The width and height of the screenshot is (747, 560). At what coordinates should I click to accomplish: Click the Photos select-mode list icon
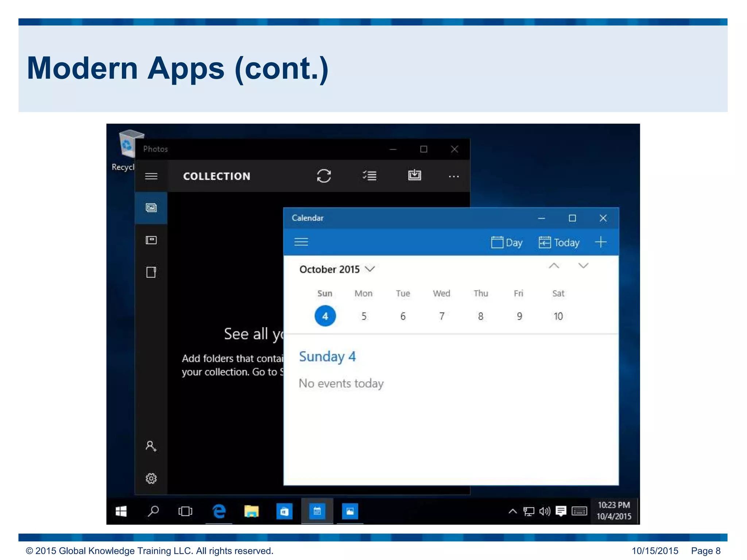click(x=369, y=176)
